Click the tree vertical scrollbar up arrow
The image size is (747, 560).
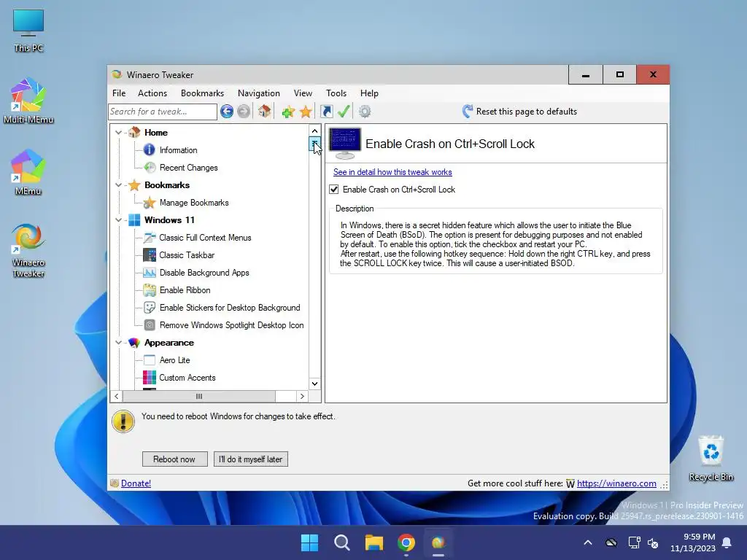[x=314, y=131]
